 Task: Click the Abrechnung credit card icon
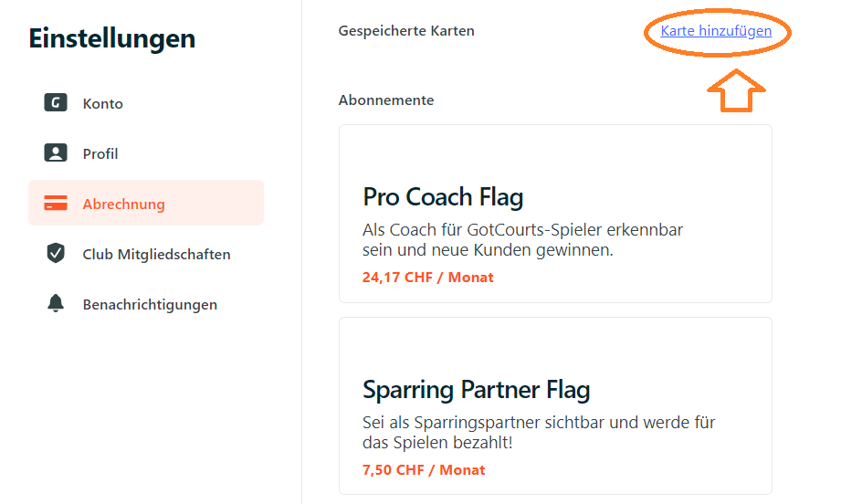coord(56,204)
